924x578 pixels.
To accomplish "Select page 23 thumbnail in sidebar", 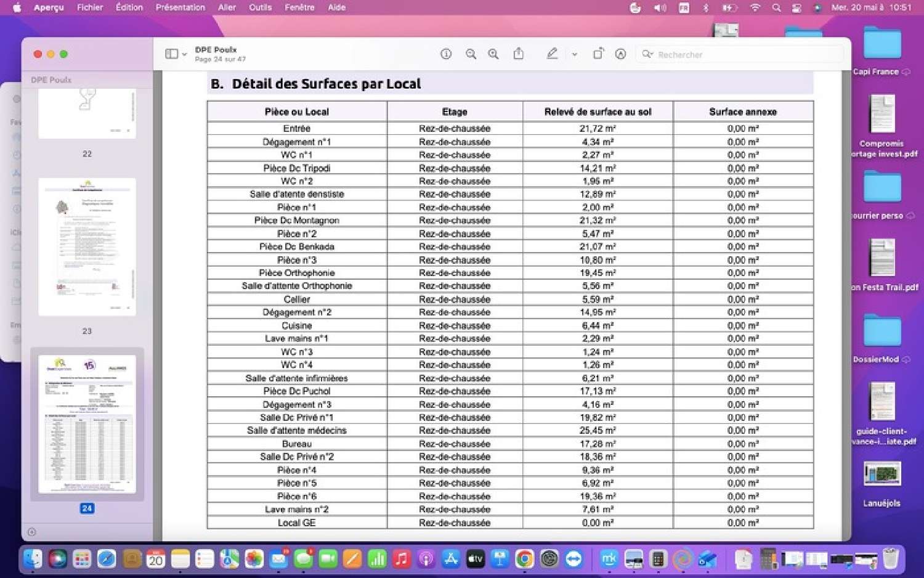I will pyautogui.click(x=87, y=247).
